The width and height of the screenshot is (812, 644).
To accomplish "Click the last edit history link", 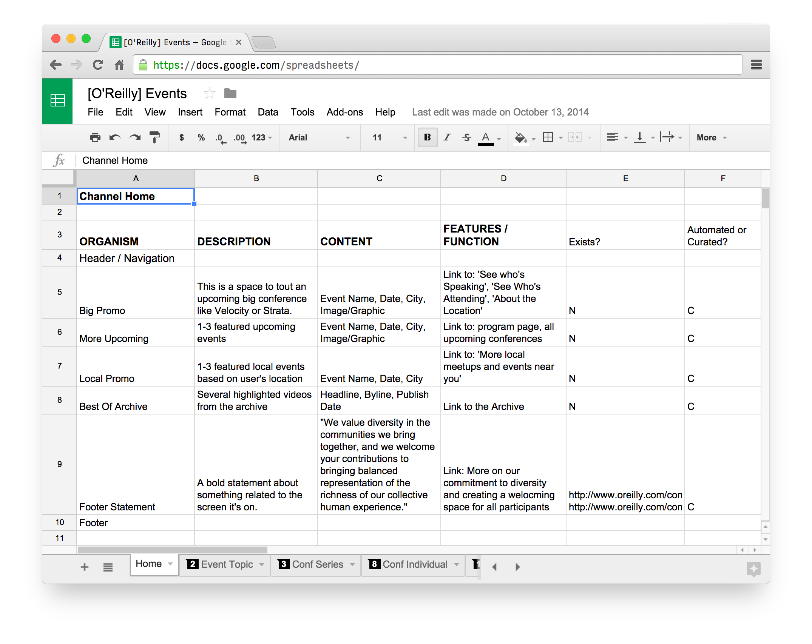I will [x=500, y=112].
